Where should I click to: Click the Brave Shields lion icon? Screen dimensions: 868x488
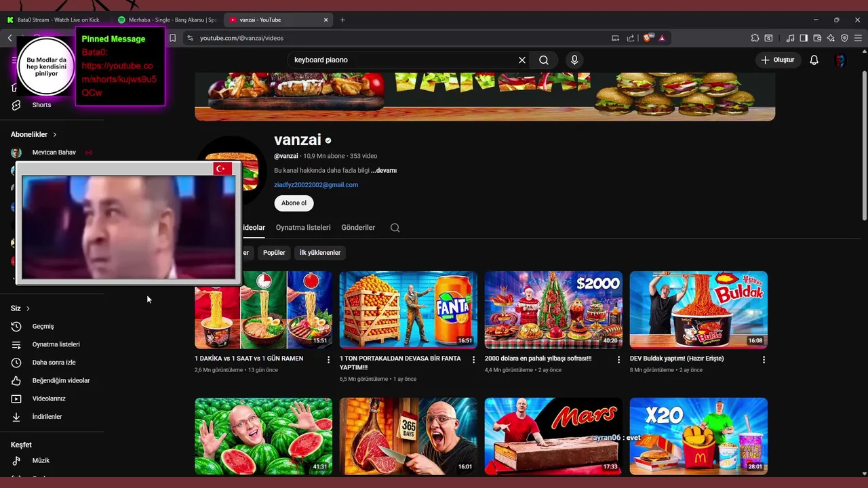(648, 38)
